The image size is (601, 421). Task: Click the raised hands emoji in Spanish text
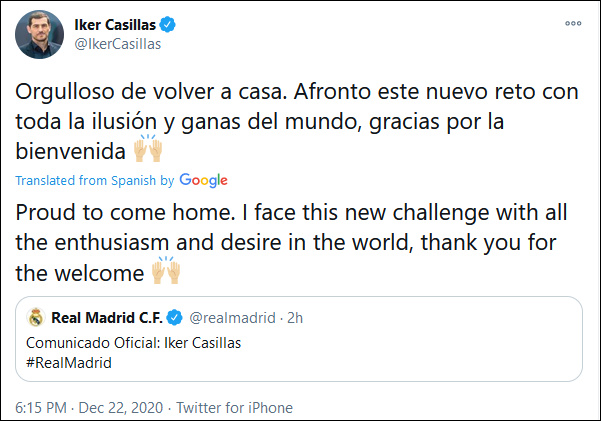[149, 150]
